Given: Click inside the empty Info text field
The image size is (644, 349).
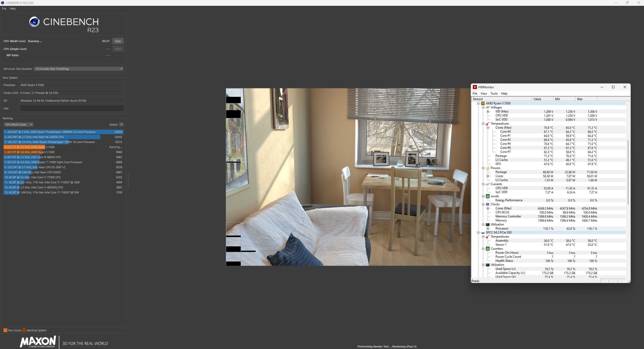Looking at the screenshot, I should coord(72,108).
